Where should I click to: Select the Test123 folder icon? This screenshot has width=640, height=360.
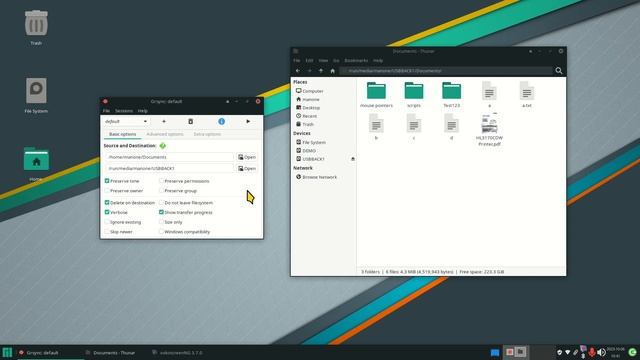tap(451, 91)
